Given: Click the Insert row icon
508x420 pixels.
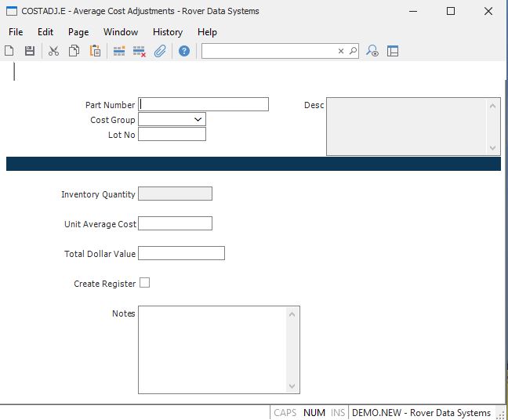Looking at the screenshot, I should (x=119, y=51).
